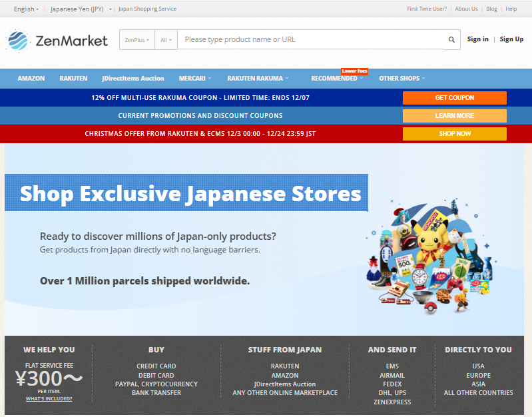
Task: Open JDirectItems Auction tab
Action: pos(133,79)
